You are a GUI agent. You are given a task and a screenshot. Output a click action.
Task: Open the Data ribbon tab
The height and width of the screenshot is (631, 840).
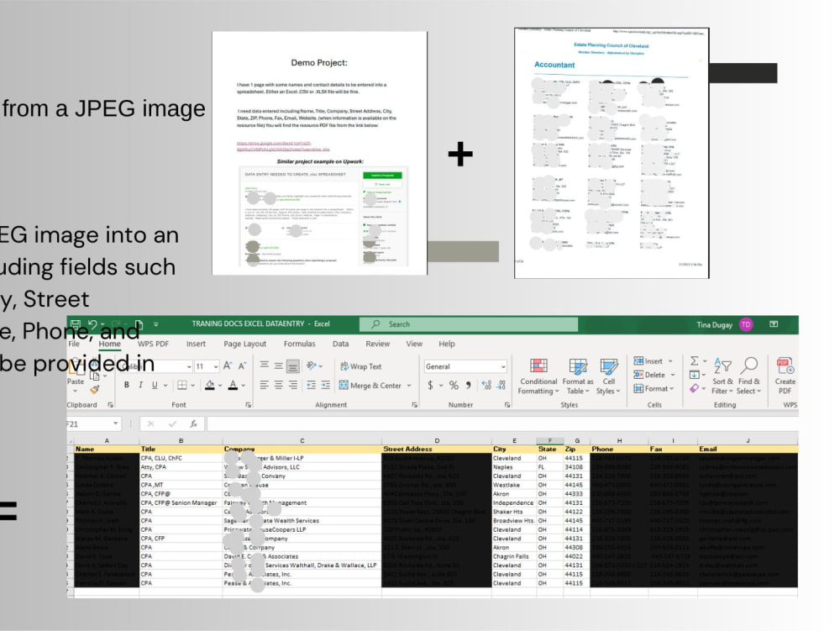[340, 344]
